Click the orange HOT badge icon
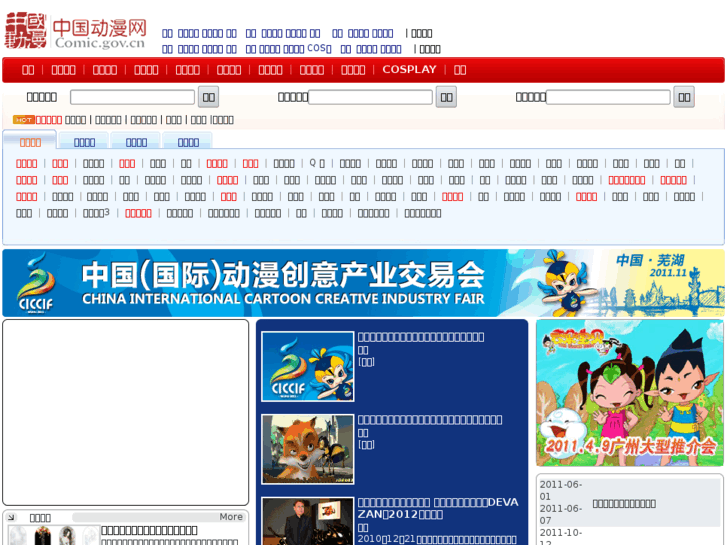This screenshot has width=727, height=545. tap(24, 120)
